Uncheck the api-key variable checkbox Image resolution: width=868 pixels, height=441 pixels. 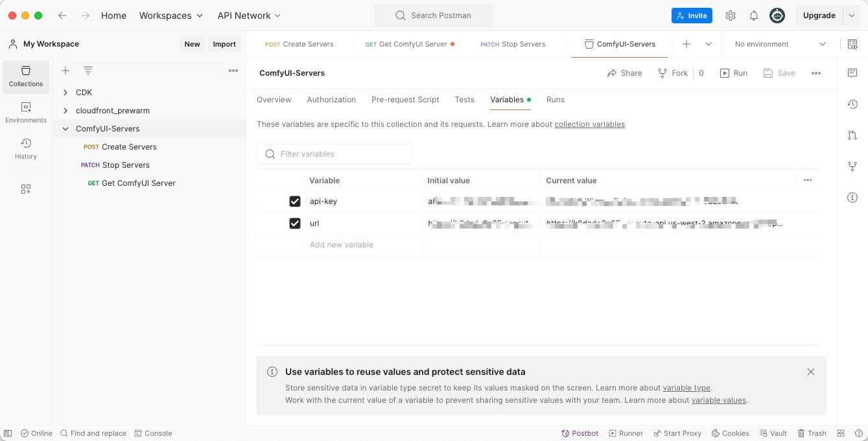[x=295, y=201]
